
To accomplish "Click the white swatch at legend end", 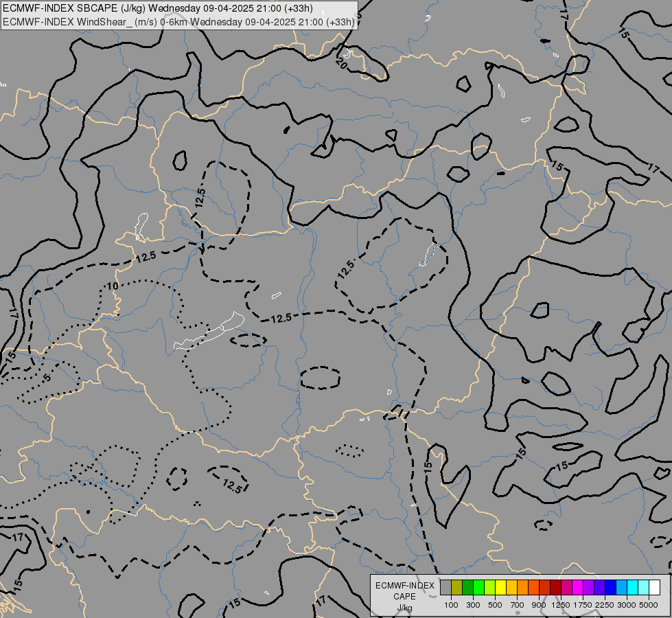I will pyautogui.click(x=654, y=588).
